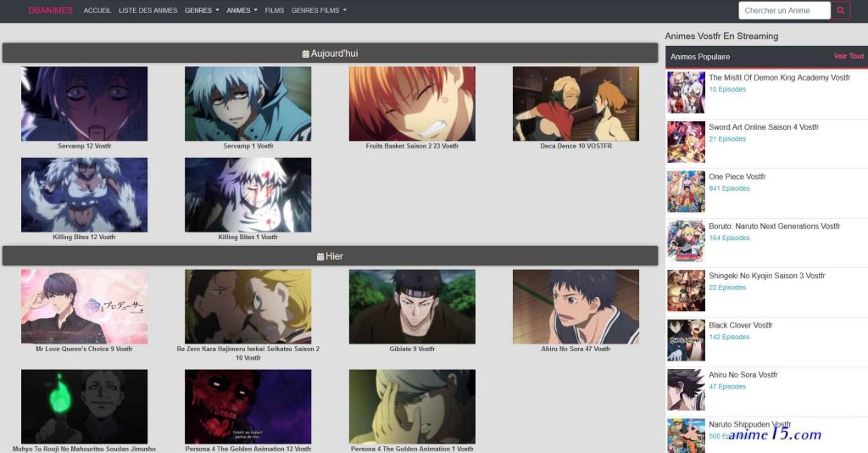Open Persona 4 Golden Animation 12 thumbnail
868x453 pixels.
click(248, 406)
